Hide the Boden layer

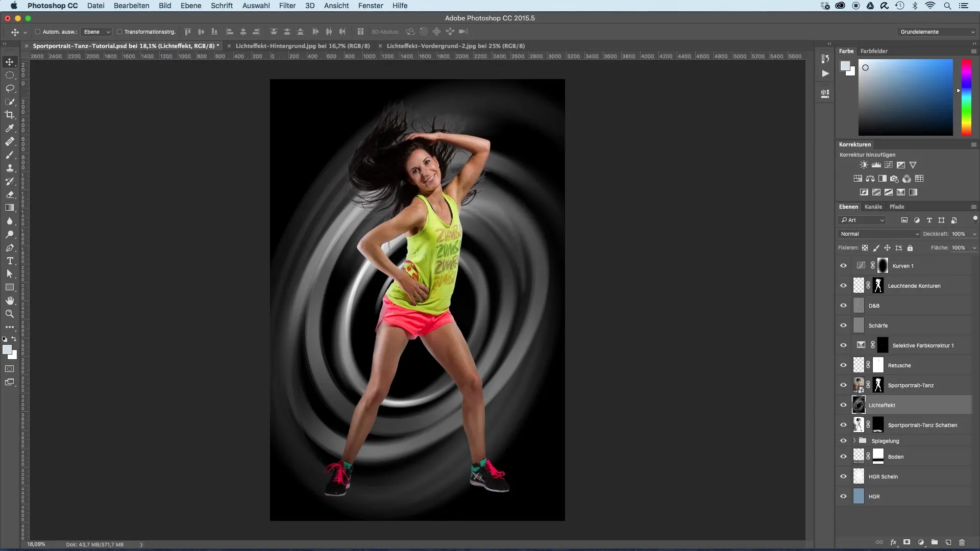click(843, 457)
